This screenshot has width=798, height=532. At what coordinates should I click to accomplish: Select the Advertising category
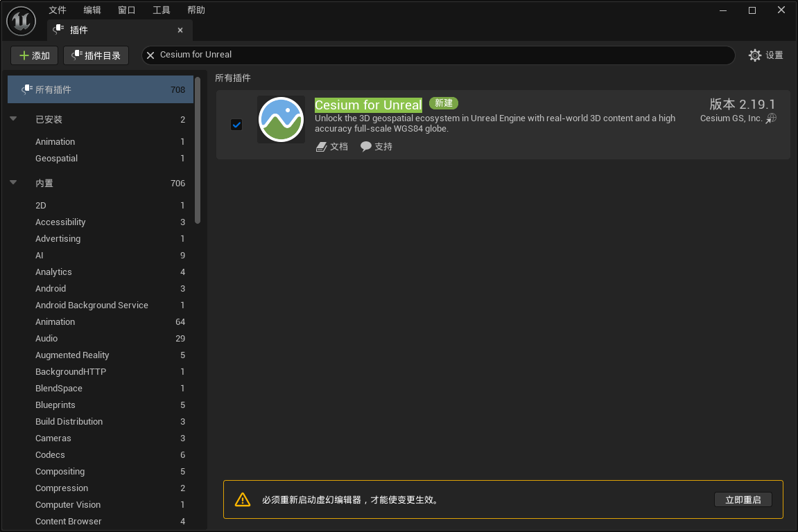pyautogui.click(x=101, y=238)
